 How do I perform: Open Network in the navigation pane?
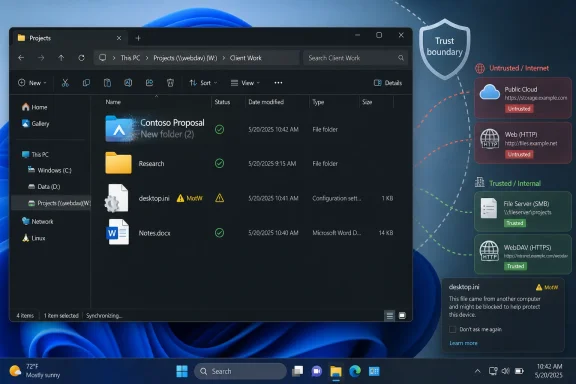[37, 221]
